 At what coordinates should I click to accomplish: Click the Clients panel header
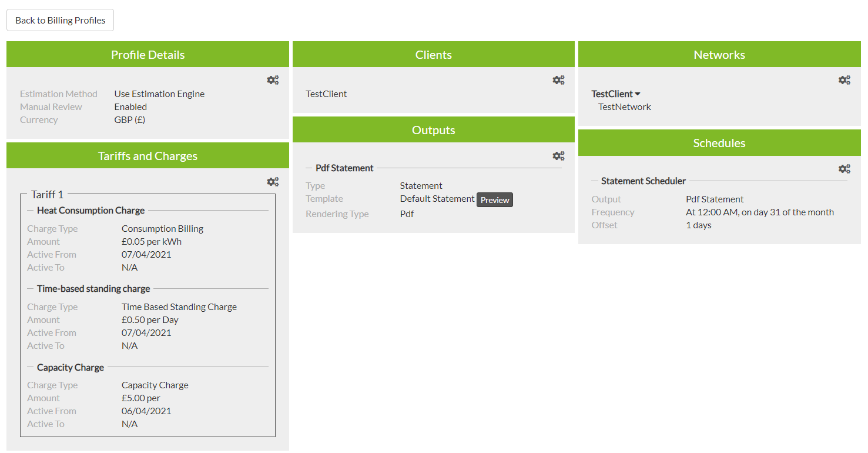coord(434,55)
